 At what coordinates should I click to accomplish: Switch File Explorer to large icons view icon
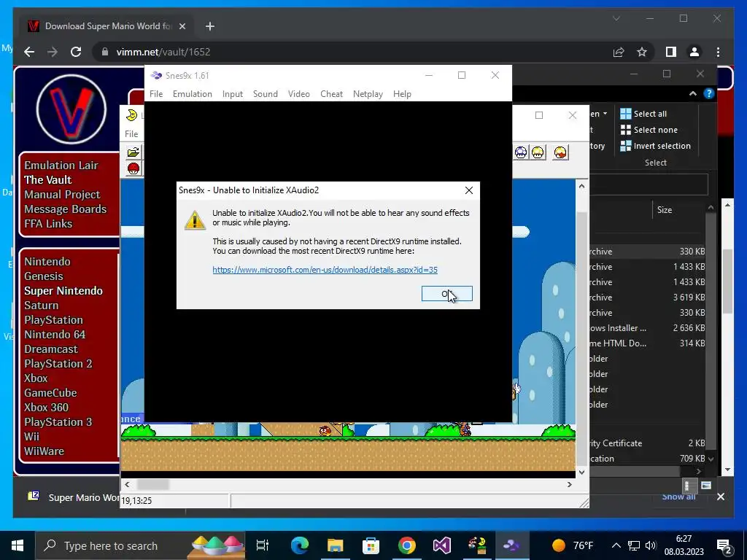point(706,486)
